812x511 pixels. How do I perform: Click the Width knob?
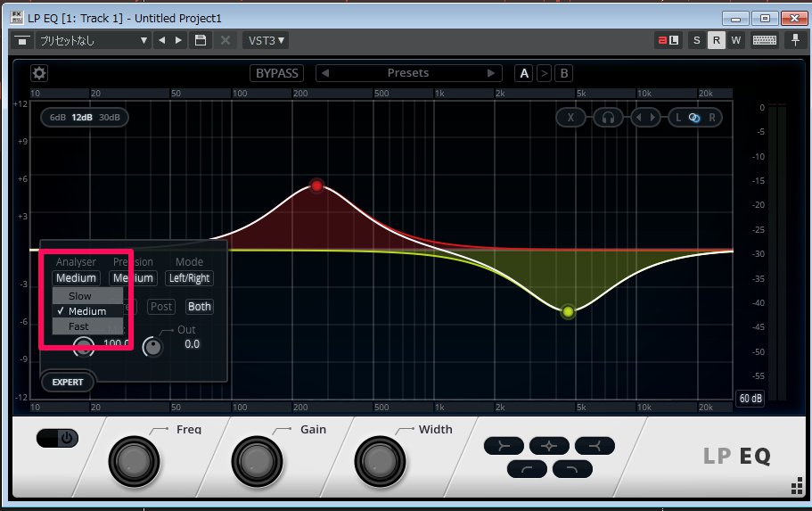380,461
